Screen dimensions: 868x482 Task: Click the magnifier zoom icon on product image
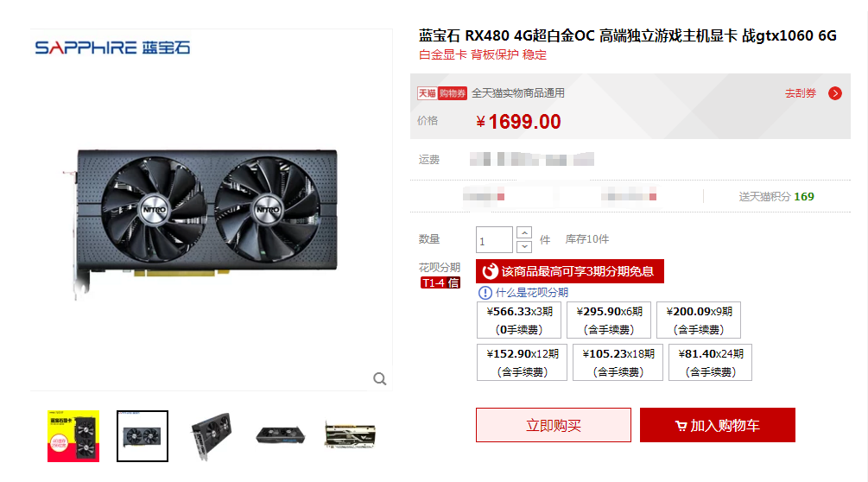(380, 378)
